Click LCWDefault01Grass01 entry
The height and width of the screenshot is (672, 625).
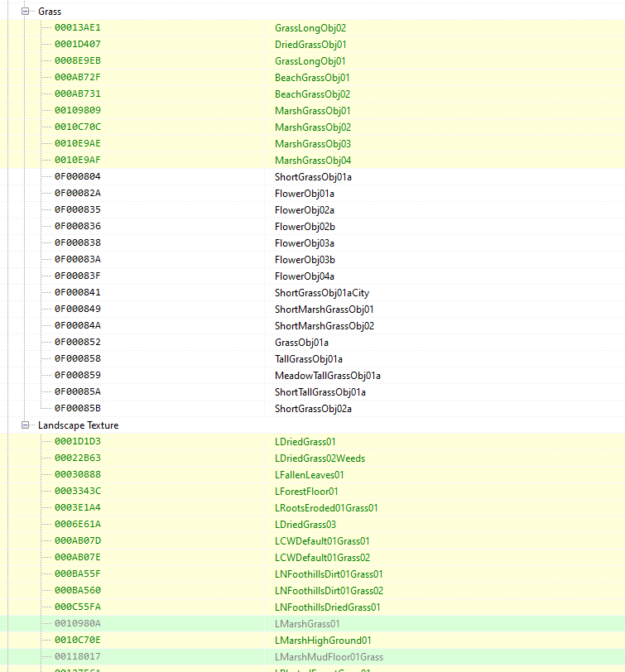(322, 541)
